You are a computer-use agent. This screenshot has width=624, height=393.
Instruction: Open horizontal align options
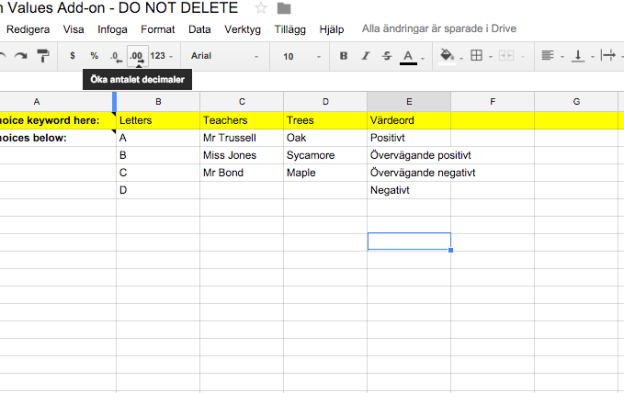click(x=548, y=55)
